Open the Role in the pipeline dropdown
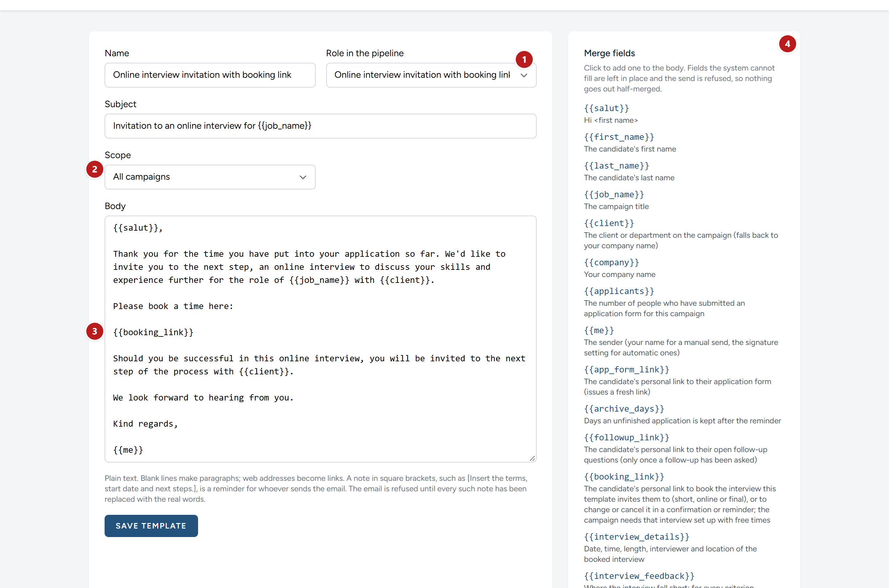Viewport: 889px width, 588px height. click(431, 75)
